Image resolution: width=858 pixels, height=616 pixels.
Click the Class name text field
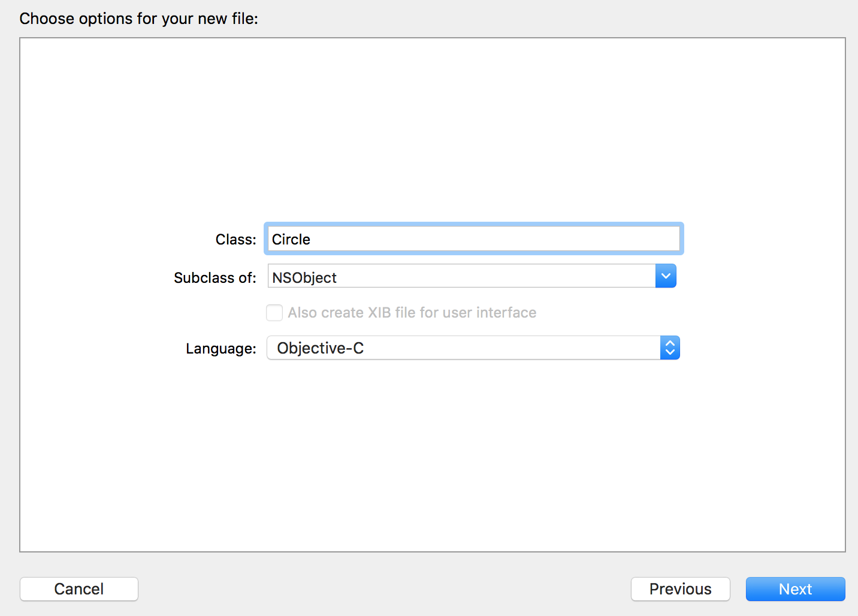(x=473, y=239)
